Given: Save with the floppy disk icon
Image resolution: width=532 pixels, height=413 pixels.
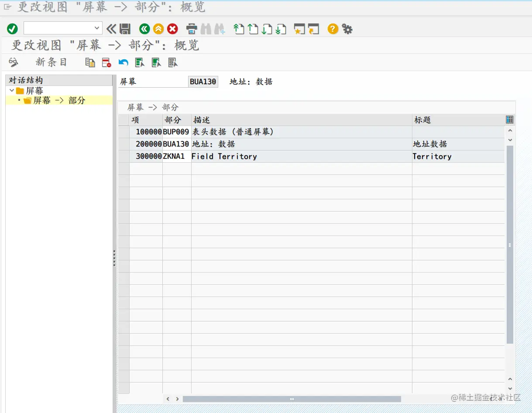Looking at the screenshot, I should click(x=125, y=29).
